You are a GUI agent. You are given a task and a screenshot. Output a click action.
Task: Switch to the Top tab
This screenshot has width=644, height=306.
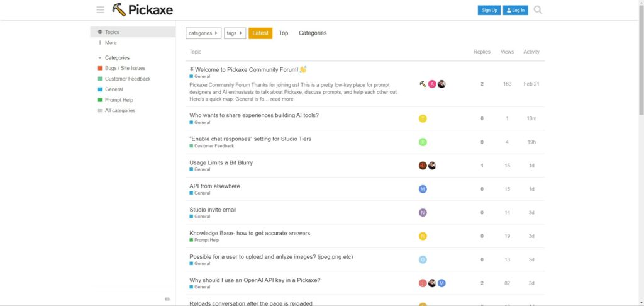[x=284, y=33]
